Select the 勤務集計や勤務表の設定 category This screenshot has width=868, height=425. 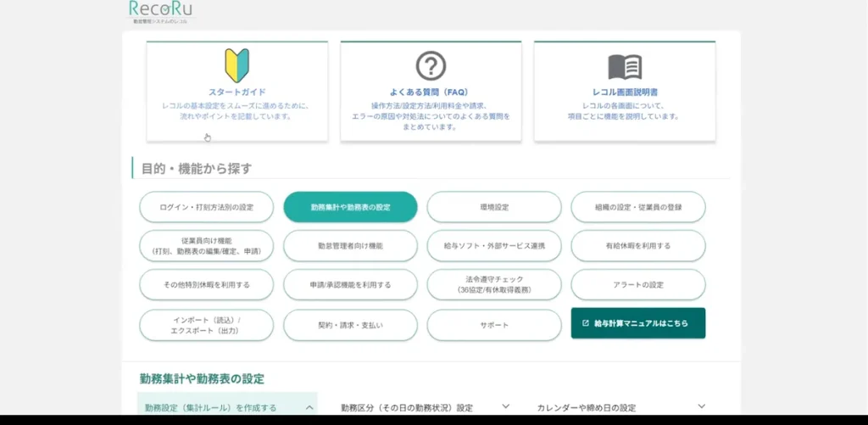pyautogui.click(x=350, y=207)
